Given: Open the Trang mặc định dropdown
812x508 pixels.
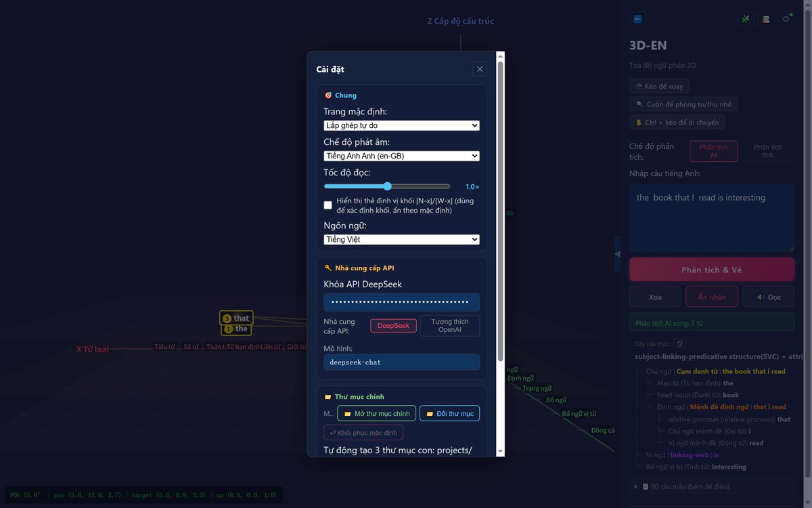Looking at the screenshot, I should tap(402, 125).
